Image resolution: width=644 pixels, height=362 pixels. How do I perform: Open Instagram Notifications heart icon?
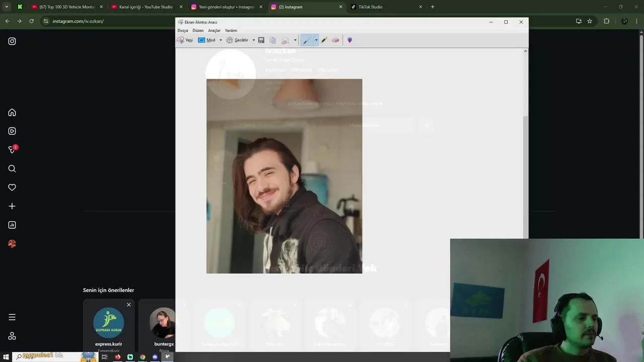pyautogui.click(x=12, y=188)
